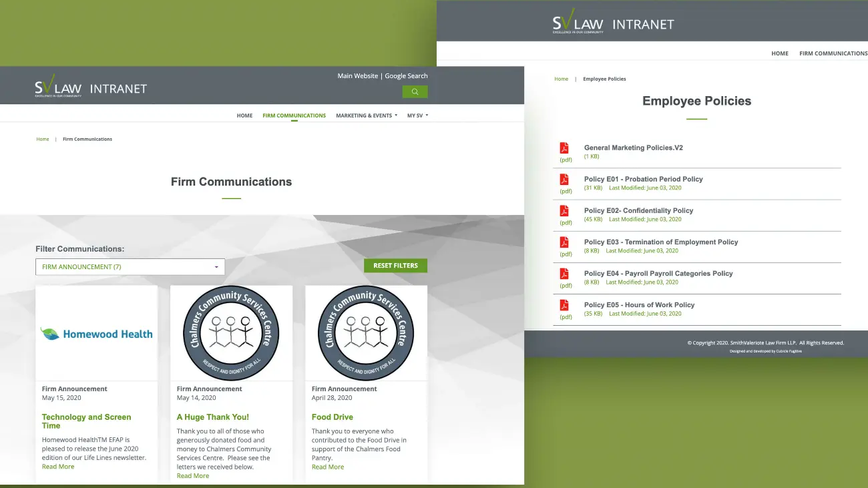Screen dimensions: 868x488
Task: Click the Chalmers logo on the Food Drive card
Action: pyautogui.click(x=366, y=332)
